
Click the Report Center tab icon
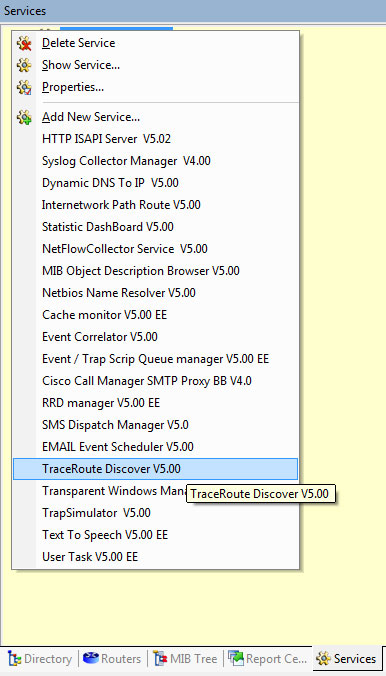pos(236,659)
